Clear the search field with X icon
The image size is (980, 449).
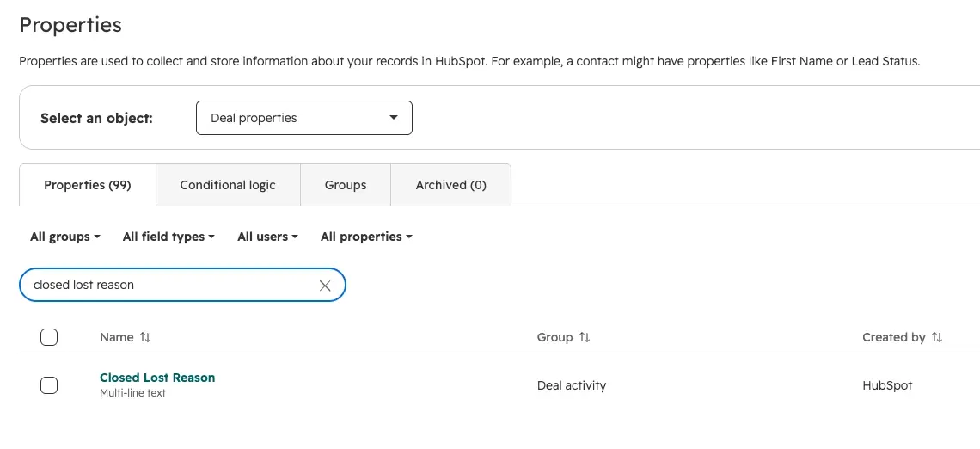click(x=325, y=286)
